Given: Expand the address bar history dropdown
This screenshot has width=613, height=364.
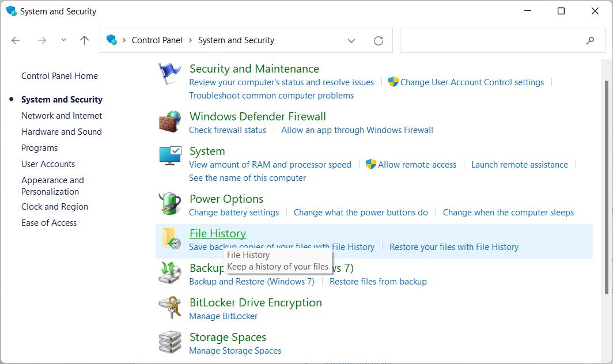Looking at the screenshot, I should 351,40.
